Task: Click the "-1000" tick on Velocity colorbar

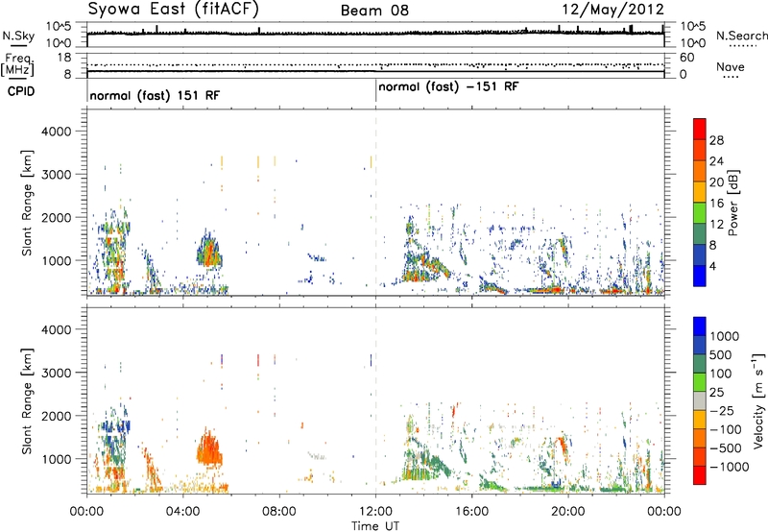Action: coord(730,467)
